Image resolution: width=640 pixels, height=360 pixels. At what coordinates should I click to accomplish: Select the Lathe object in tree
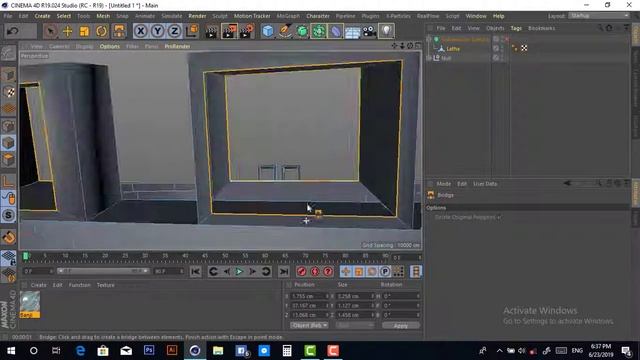(x=453, y=49)
